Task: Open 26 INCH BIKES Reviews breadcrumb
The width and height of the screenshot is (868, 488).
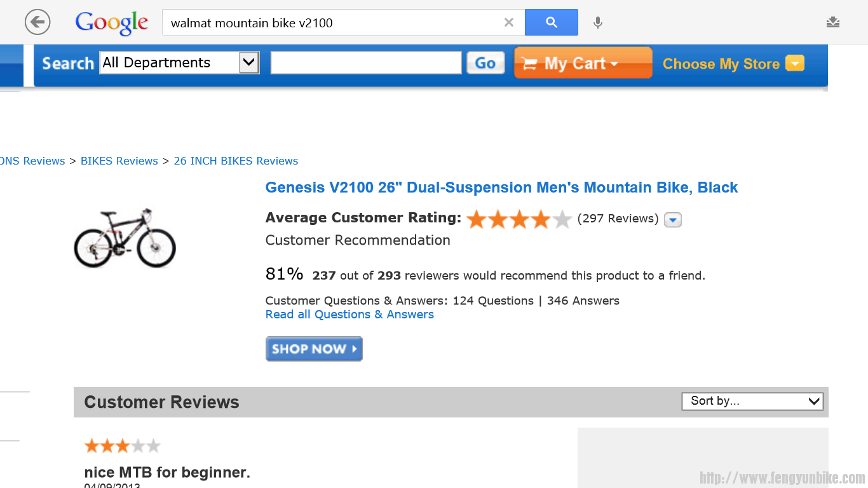Action: point(236,161)
